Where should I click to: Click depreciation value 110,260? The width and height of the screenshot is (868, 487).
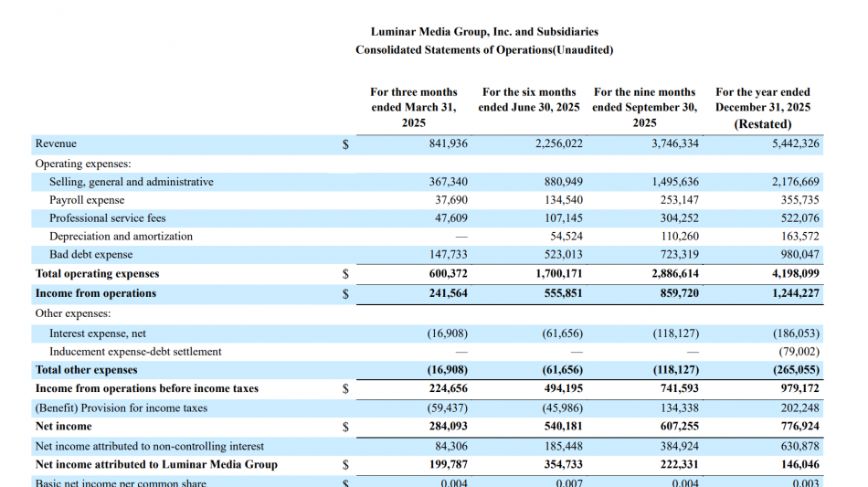point(680,237)
